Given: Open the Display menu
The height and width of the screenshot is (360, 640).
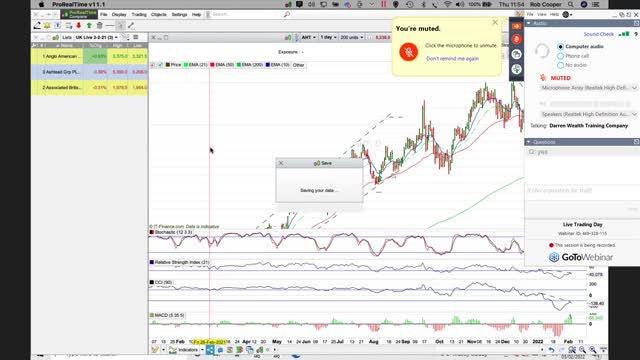Looking at the screenshot, I should 119,14.
